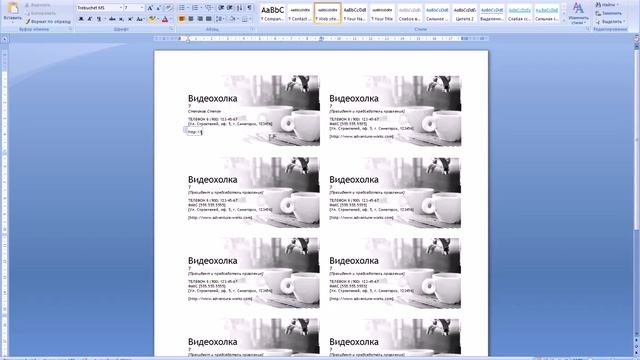
Task: Click the justify alignment icon
Action: click(x=209, y=19)
